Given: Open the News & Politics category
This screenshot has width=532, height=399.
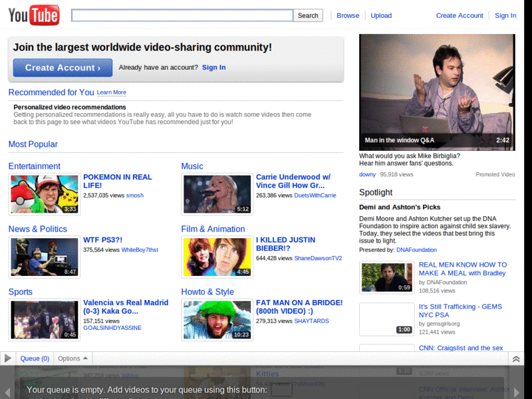Looking at the screenshot, I should pos(38,229).
